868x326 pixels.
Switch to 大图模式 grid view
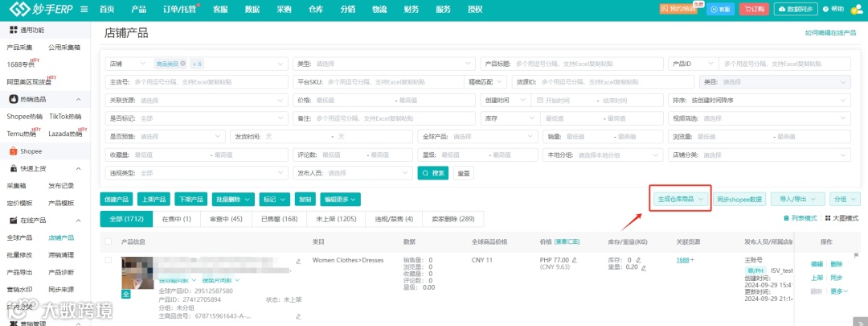(x=841, y=218)
